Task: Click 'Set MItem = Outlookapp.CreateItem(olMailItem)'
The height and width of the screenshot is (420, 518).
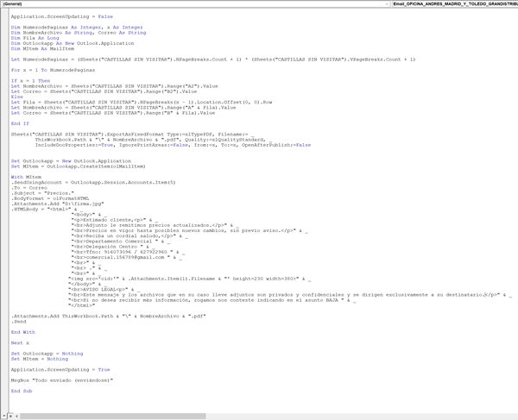Action: pos(78,166)
